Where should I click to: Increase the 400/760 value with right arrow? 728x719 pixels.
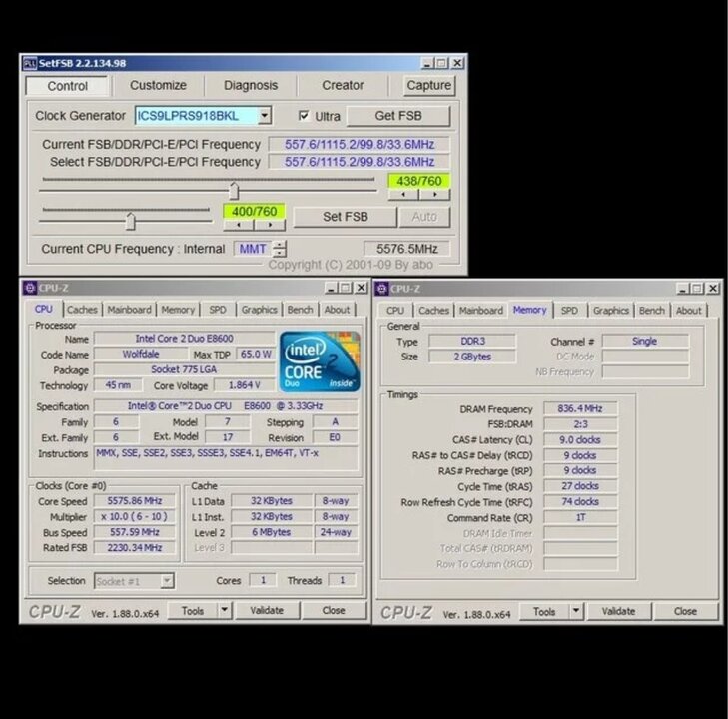click(270, 225)
